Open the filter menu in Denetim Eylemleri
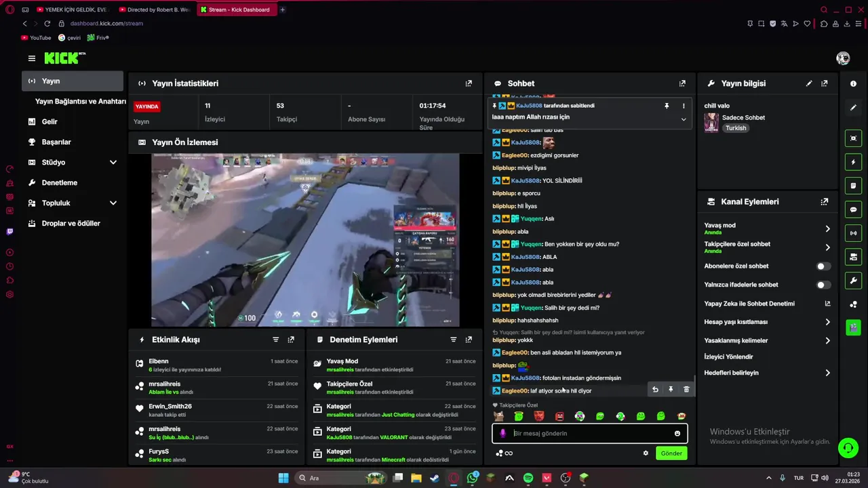 [x=454, y=340]
